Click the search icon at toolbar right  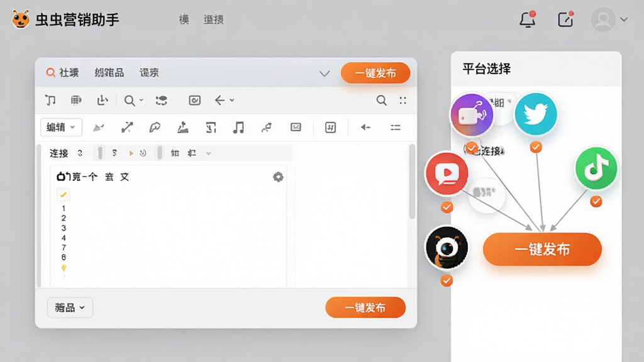pos(382,100)
